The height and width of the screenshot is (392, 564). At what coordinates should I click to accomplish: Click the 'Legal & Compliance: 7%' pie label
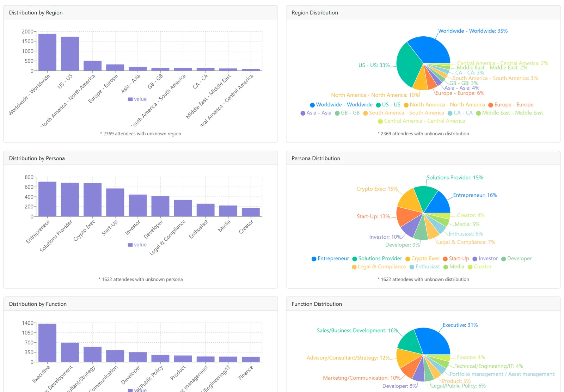coord(466,242)
